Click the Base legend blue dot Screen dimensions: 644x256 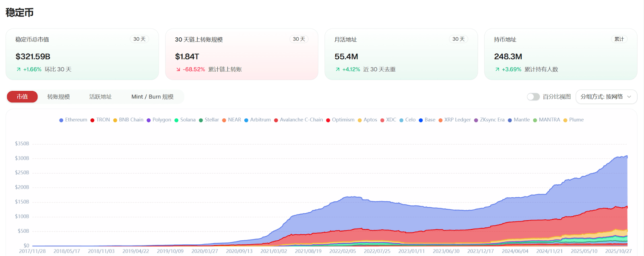point(421,120)
